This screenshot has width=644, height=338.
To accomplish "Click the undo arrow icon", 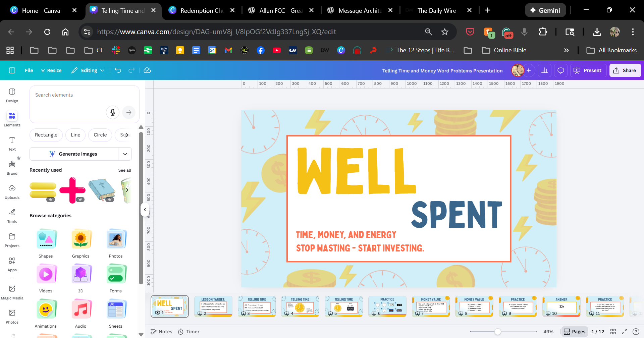I will tap(118, 70).
